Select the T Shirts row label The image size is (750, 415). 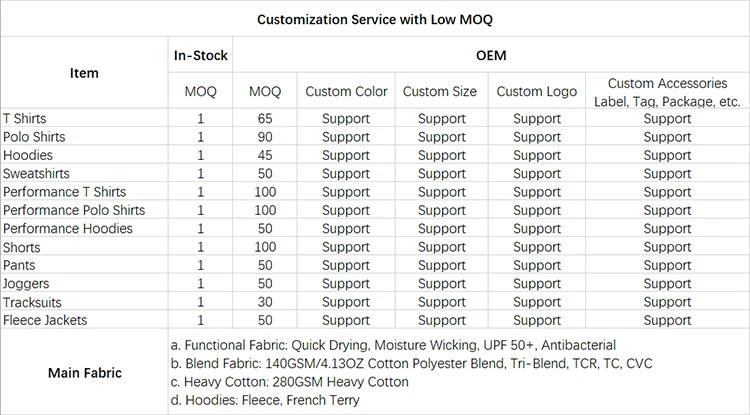point(25,119)
